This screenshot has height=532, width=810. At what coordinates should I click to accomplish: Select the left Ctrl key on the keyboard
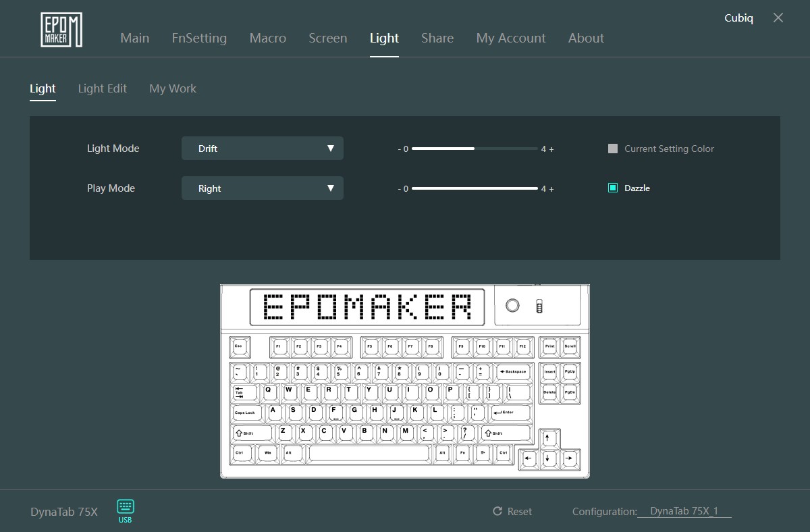click(242, 453)
